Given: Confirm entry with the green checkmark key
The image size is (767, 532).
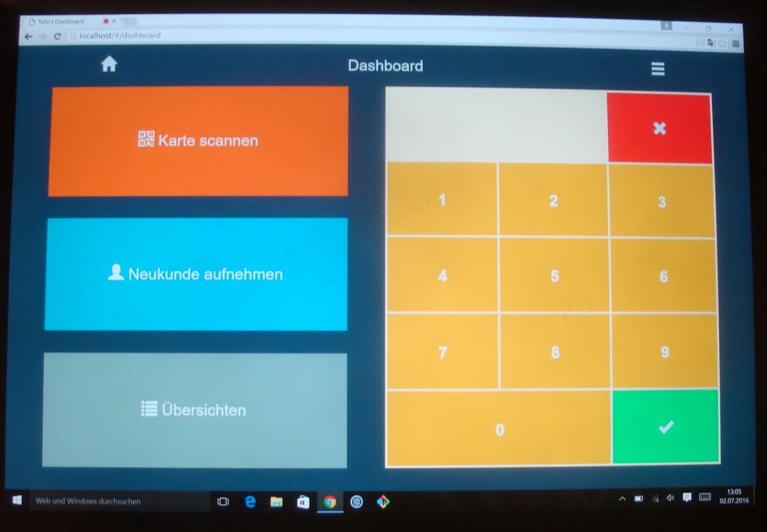Looking at the screenshot, I should tap(665, 427).
